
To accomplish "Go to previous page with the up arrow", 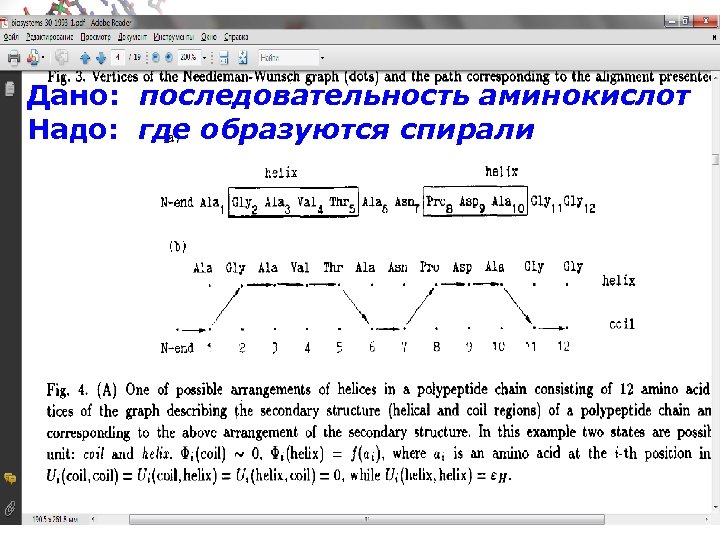I will click(x=85, y=58).
